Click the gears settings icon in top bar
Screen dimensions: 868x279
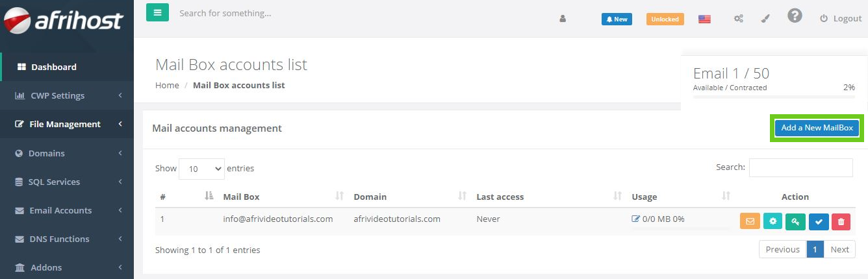pos(739,19)
